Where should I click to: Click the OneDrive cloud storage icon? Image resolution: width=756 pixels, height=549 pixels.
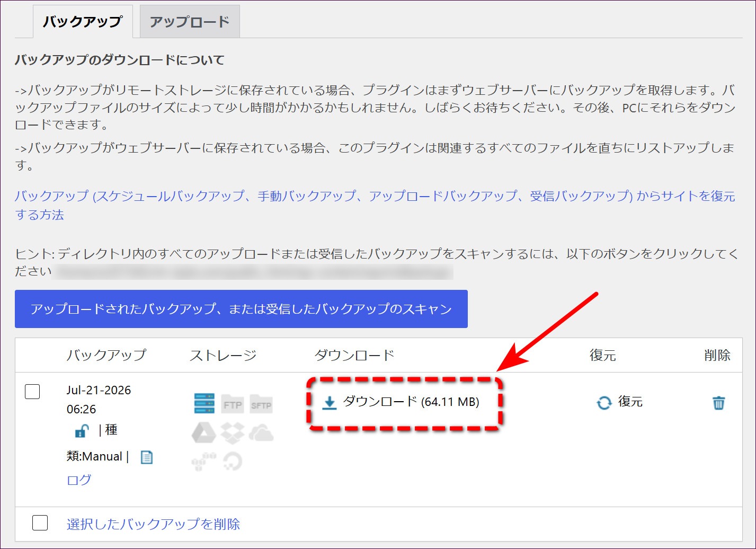click(x=261, y=432)
